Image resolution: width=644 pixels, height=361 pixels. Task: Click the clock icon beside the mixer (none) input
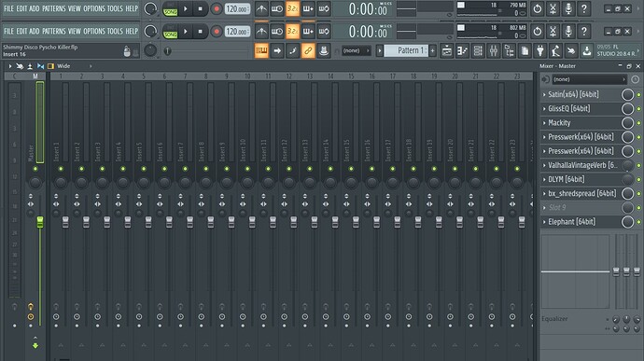click(x=635, y=79)
